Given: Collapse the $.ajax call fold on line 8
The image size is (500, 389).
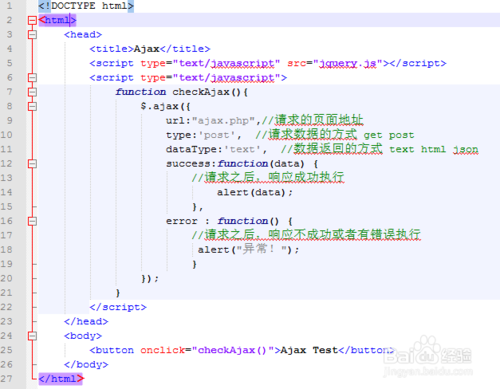Looking at the screenshot, I should click(32, 106).
